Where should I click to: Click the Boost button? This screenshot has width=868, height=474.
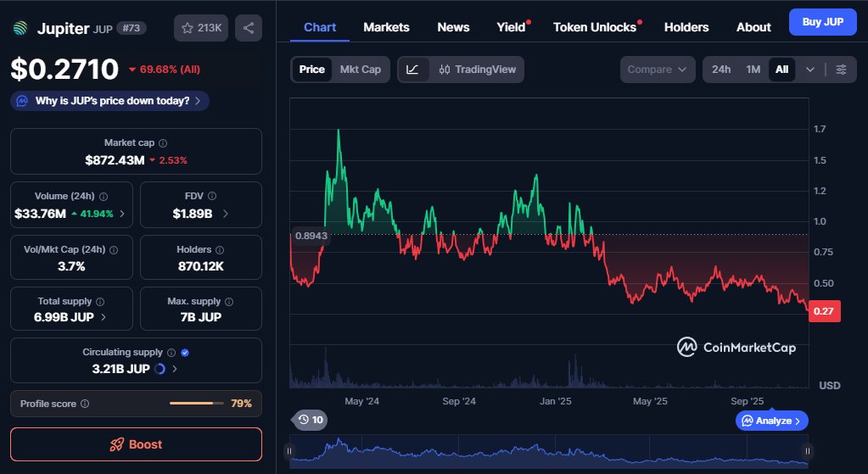(x=136, y=444)
